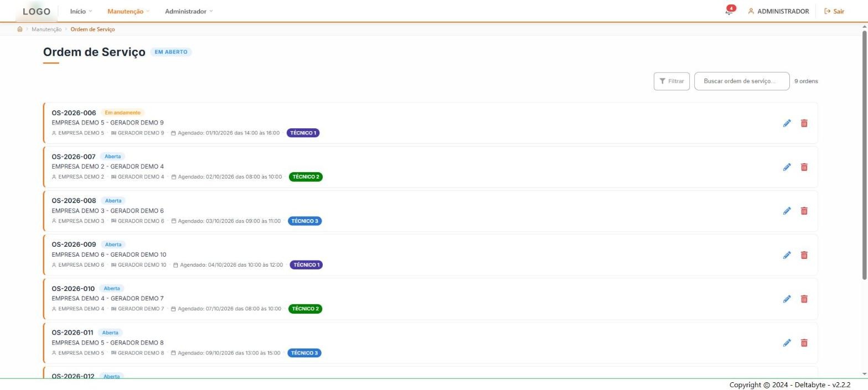Click TÉCNICO 2 tag on OS-2026-007
Image resolution: width=868 pixels, height=390 pixels.
[x=306, y=177]
